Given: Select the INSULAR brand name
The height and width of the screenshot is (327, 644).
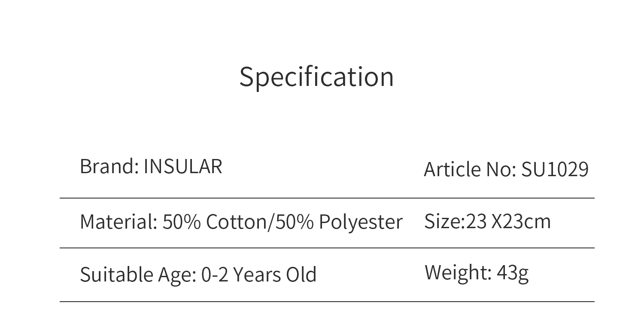Looking at the screenshot, I should 183,166.
